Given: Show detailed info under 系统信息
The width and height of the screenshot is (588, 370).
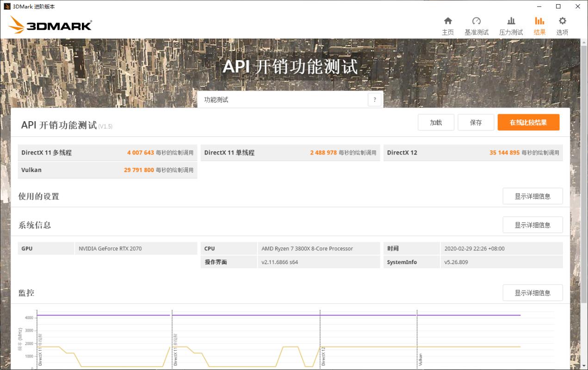Looking at the screenshot, I should (x=532, y=224).
